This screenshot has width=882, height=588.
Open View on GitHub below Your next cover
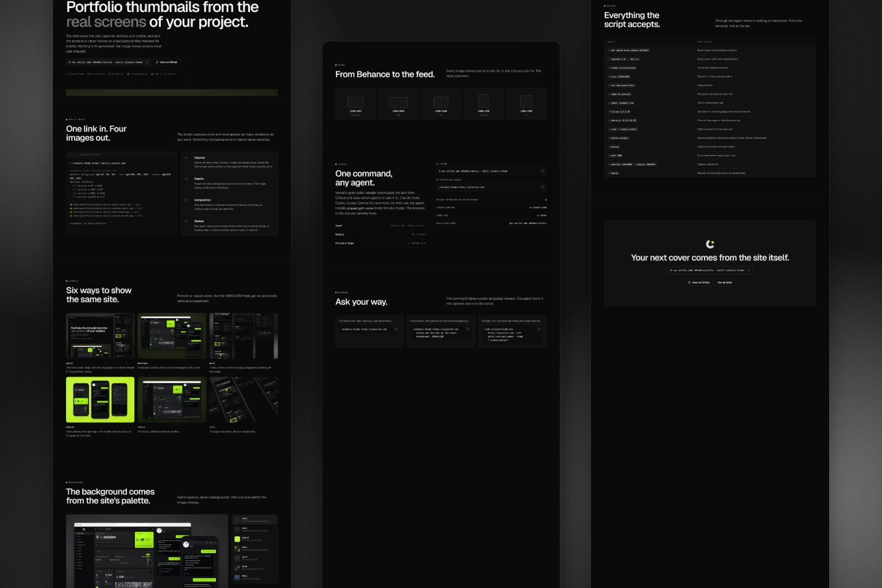pos(699,283)
